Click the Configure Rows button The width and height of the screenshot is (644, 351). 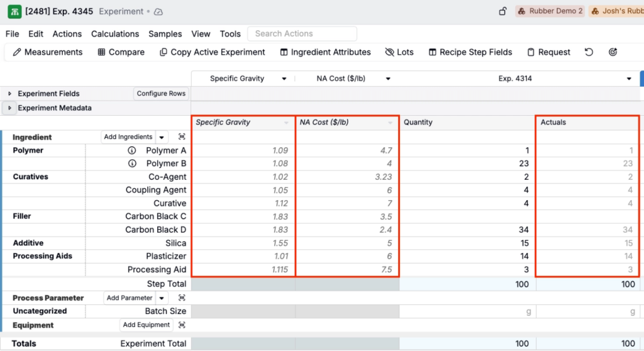tap(161, 94)
